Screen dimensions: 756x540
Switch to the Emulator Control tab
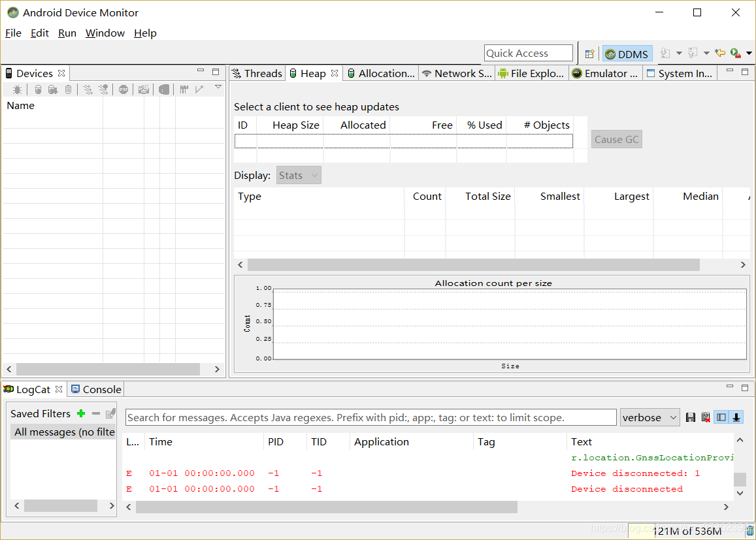pyautogui.click(x=604, y=73)
